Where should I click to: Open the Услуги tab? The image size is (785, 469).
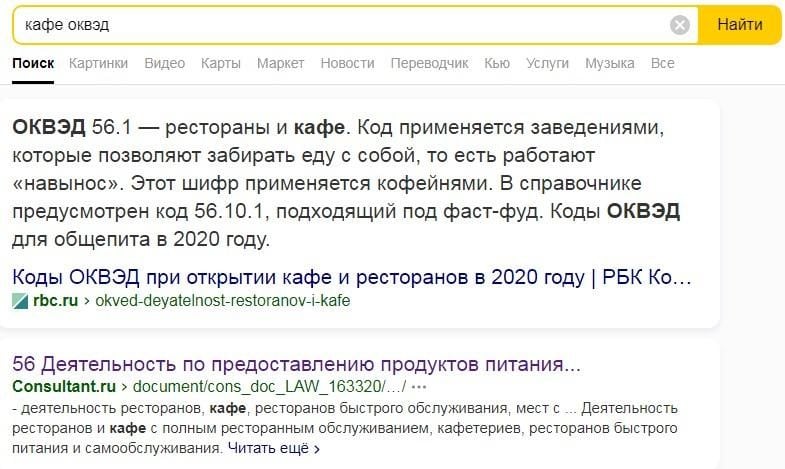547,63
